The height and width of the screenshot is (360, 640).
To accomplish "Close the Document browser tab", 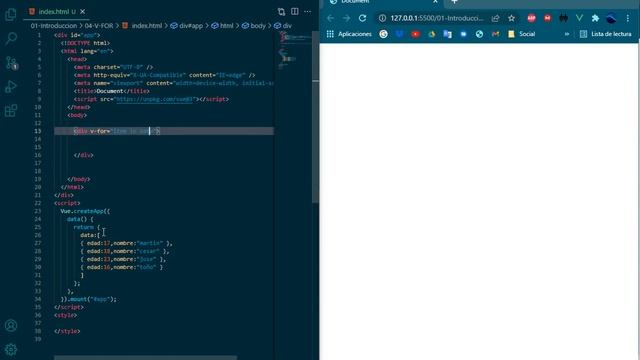I will coord(435,2).
